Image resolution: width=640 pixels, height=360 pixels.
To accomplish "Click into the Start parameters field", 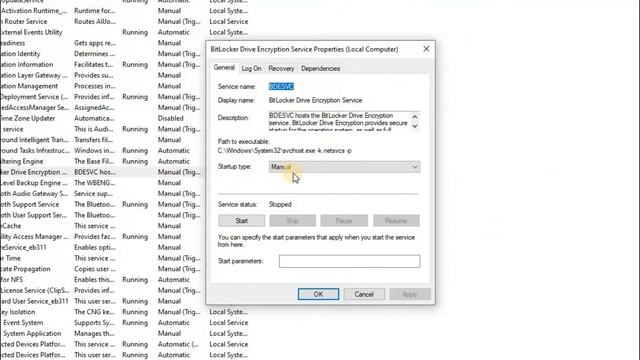I will point(349,261).
